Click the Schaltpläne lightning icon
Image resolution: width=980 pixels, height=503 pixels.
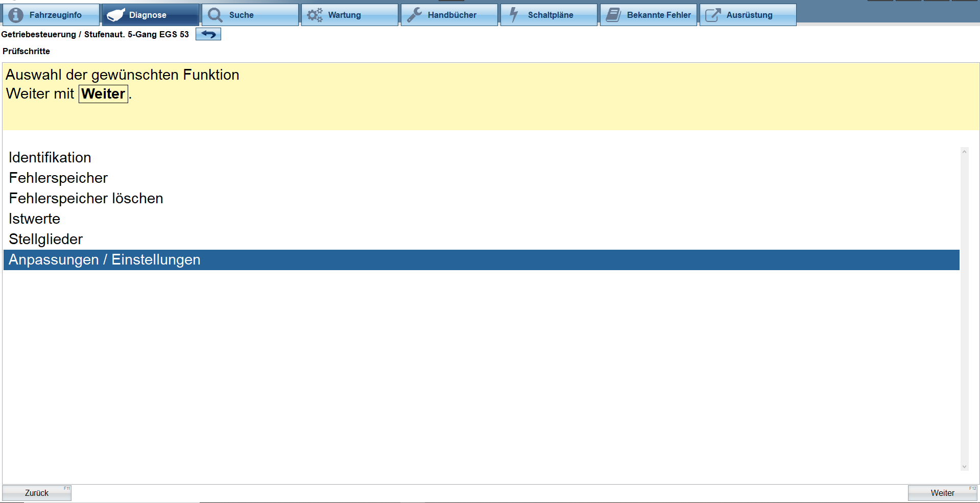tap(514, 15)
